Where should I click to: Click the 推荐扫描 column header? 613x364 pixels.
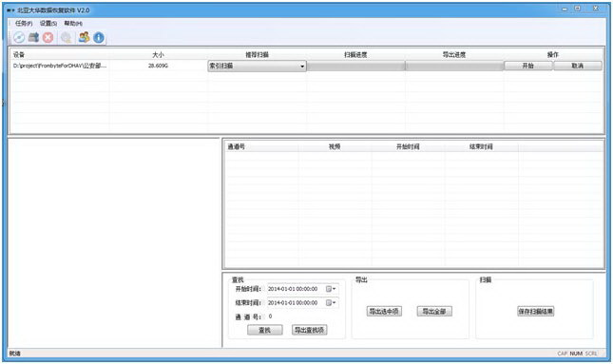coord(257,55)
